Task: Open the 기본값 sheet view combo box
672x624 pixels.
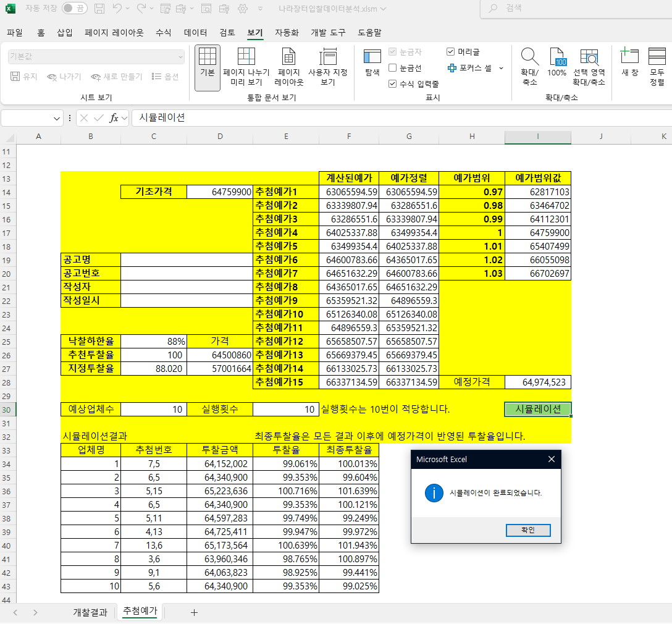Action: click(x=96, y=57)
